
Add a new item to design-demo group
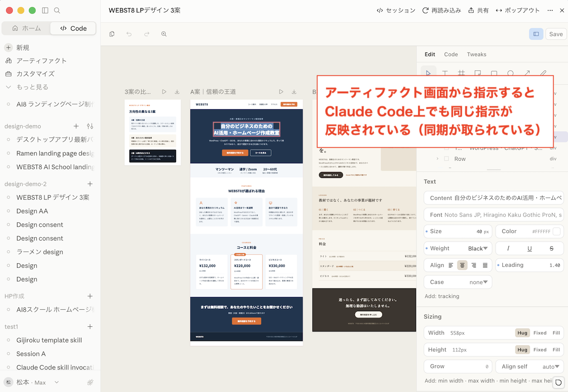click(x=76, y=126)
